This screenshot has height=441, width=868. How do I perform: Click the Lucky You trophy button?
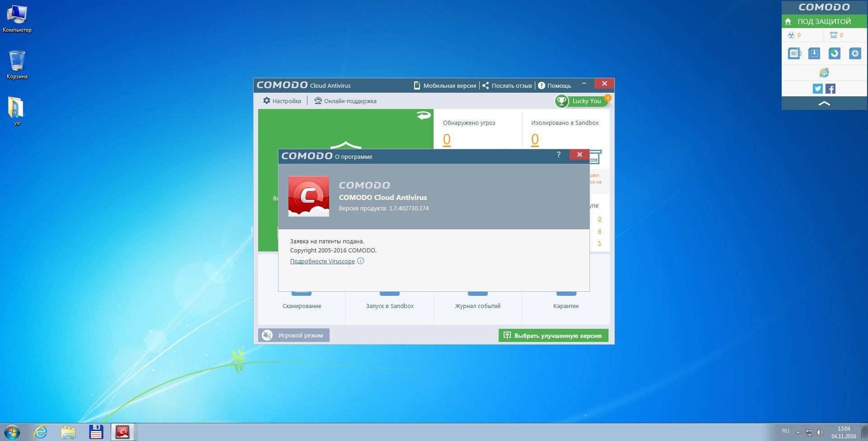tap(581, 101)
